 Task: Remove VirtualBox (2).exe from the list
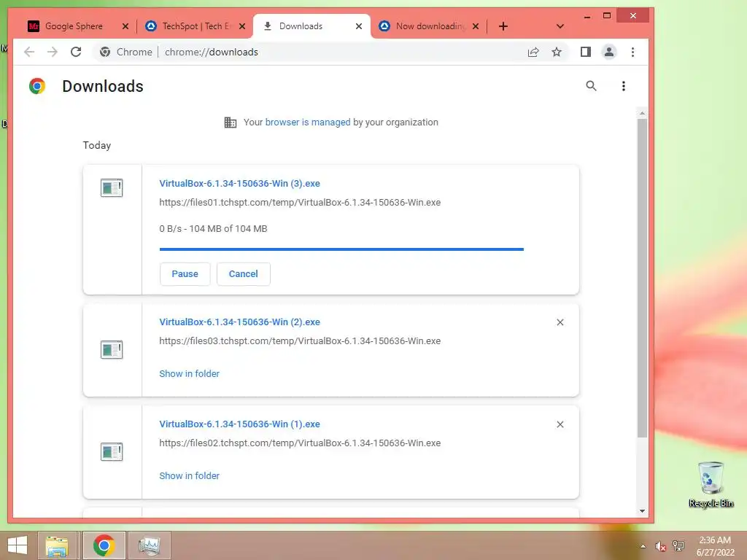[560, 322]
